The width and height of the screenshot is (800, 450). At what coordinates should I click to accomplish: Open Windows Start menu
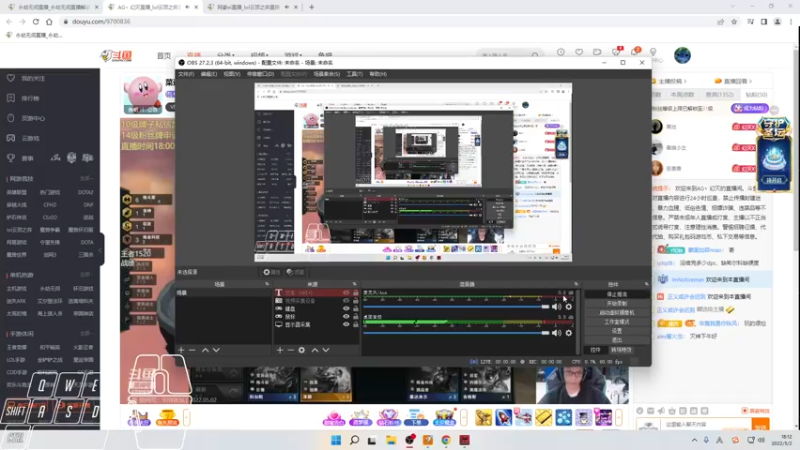click(x=336, y=440)
